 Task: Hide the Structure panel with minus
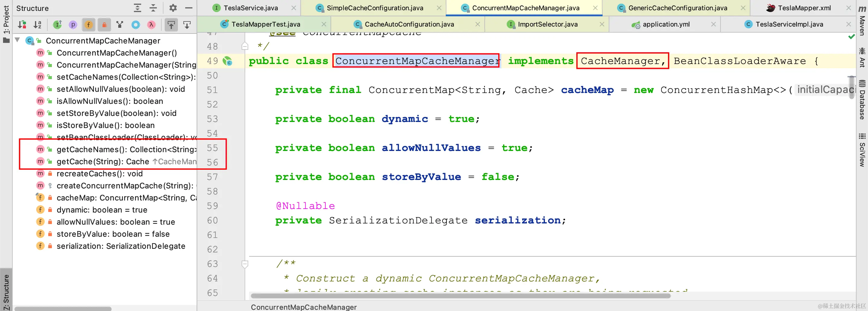coord(189,8)
